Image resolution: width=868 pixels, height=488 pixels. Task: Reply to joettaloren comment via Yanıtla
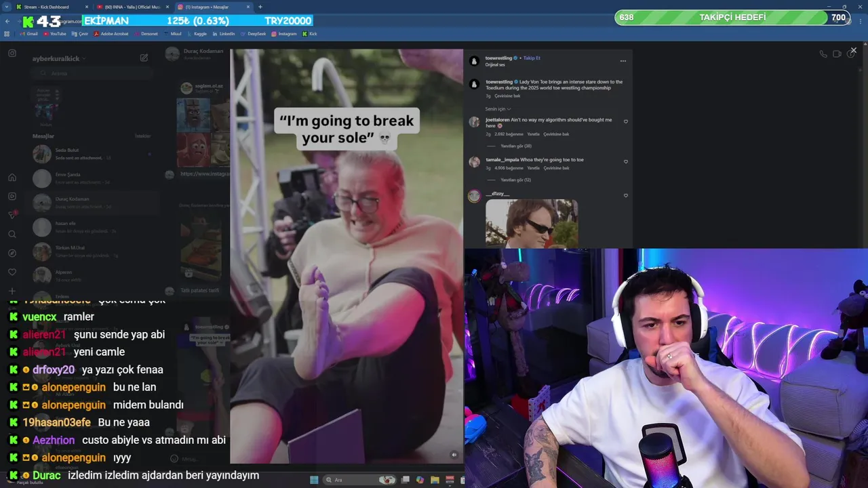point(533,134)
